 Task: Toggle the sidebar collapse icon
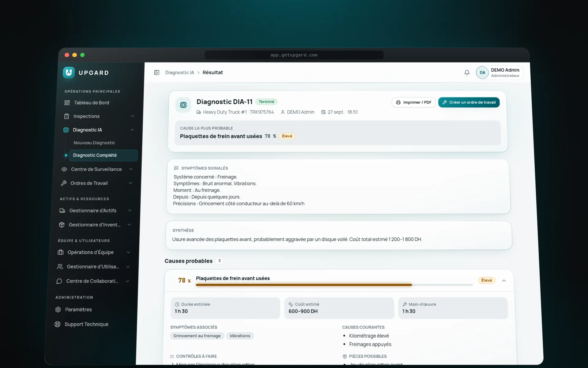[x=157, y=73]
